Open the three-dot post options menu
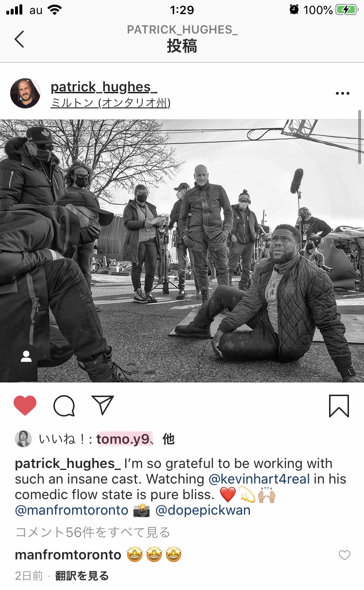Image resolution: width=364 pixels, height=590 pixels. pyautogui.click(x=342, y=93)
